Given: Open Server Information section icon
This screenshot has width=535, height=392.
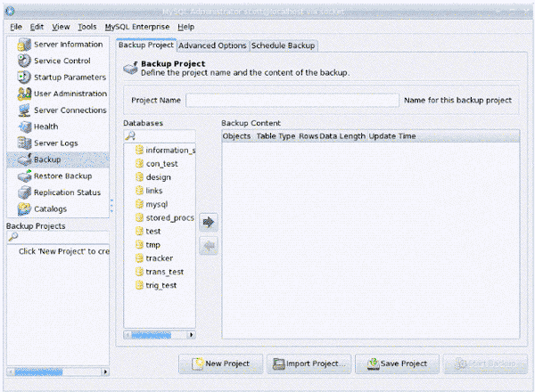Looking at the screenshot, I should [24, 45].
